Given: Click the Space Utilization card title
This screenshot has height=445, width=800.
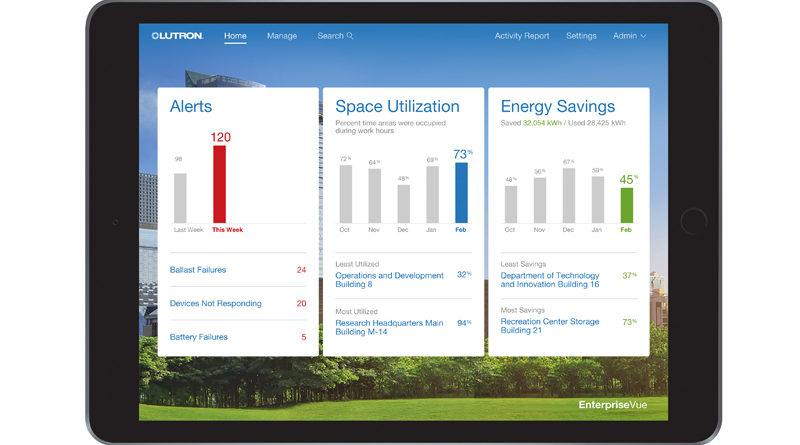Looking at the screenshot, I should (x=397, y=106).
